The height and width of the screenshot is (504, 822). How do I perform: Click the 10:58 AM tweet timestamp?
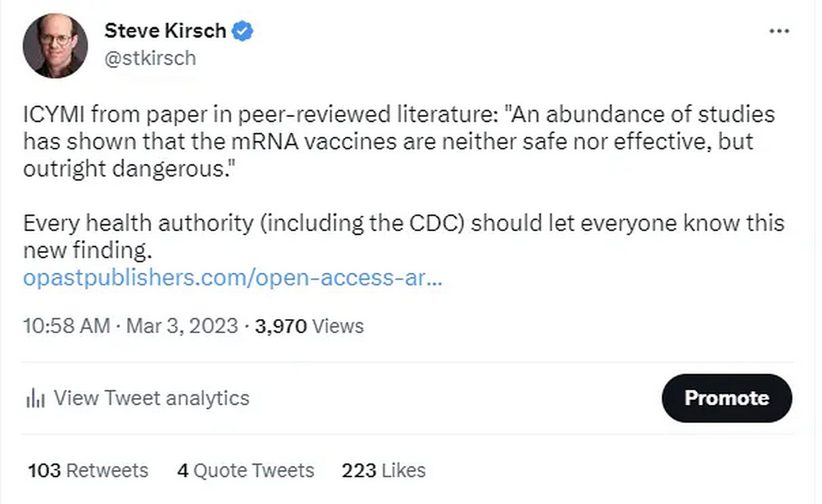[x=66, y=326]
